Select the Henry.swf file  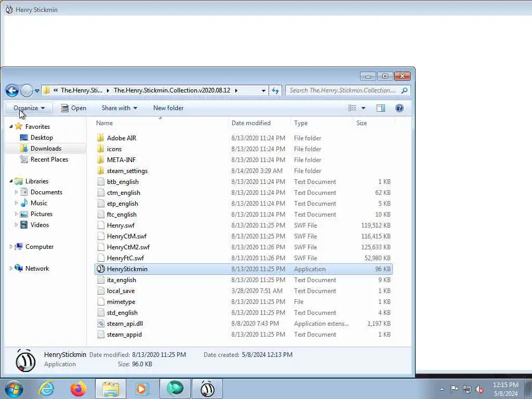[x=121, y=225]
